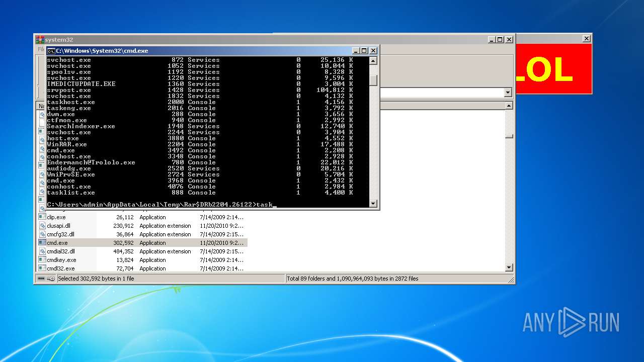The width and height of the screenshot is (644, 362).
Task: Click the system32 window title text
Action: pos(59,39)
